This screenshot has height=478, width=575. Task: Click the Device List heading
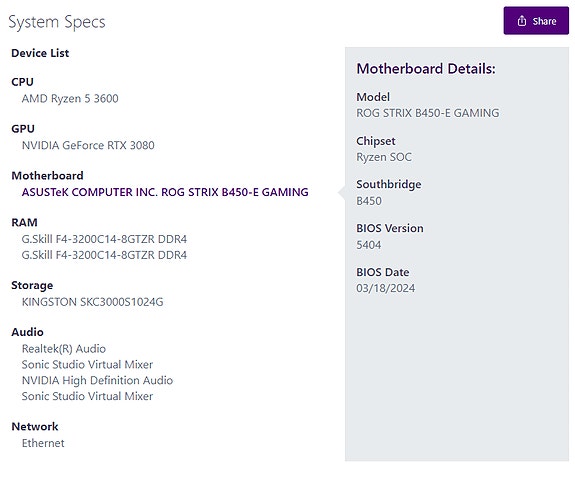(x=40, y=53)
